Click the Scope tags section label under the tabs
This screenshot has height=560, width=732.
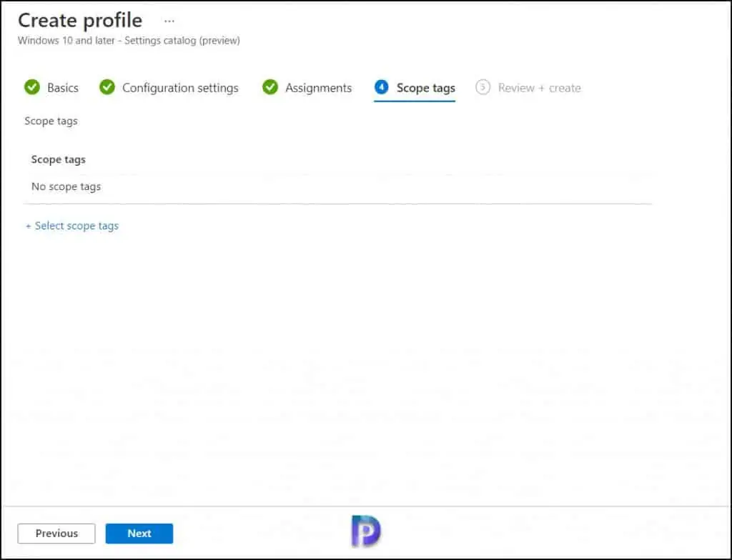[x=51, y=121]
